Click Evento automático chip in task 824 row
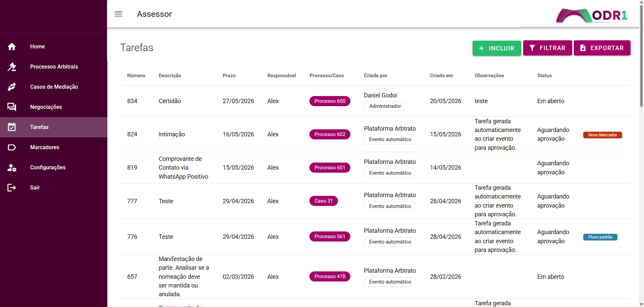 pos(390,139)
